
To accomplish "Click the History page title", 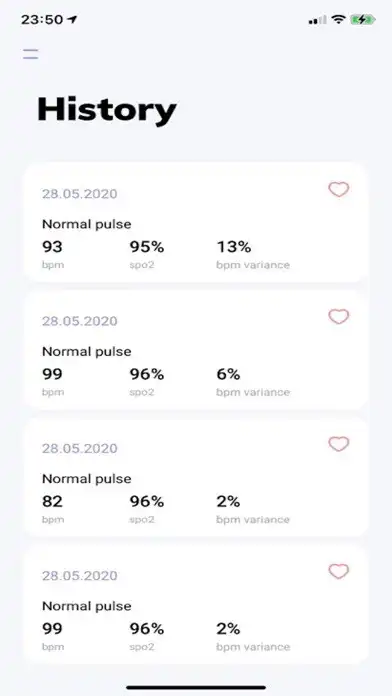I will 107,110.
